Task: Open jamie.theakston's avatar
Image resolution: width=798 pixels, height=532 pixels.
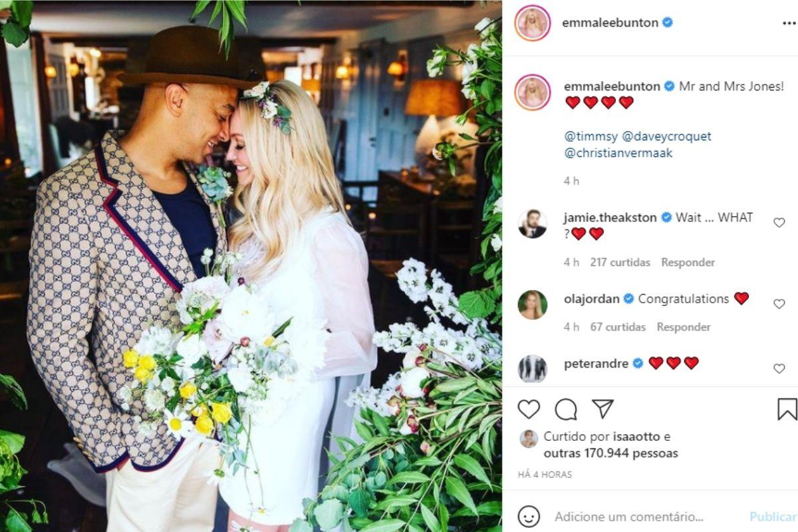Action: 533,224
